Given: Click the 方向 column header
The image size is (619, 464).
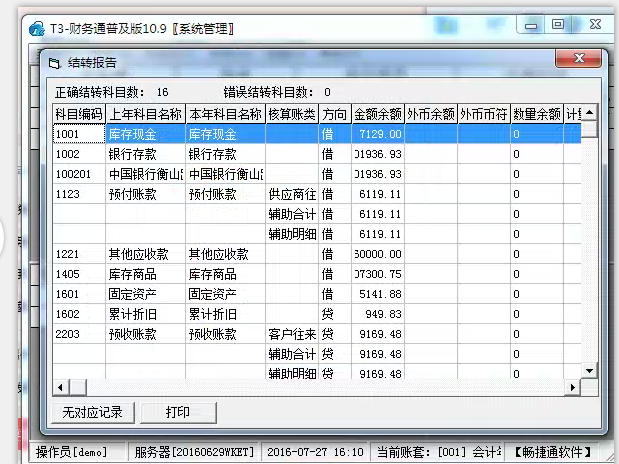Looking at the screenshot, I should click(334, 114).
